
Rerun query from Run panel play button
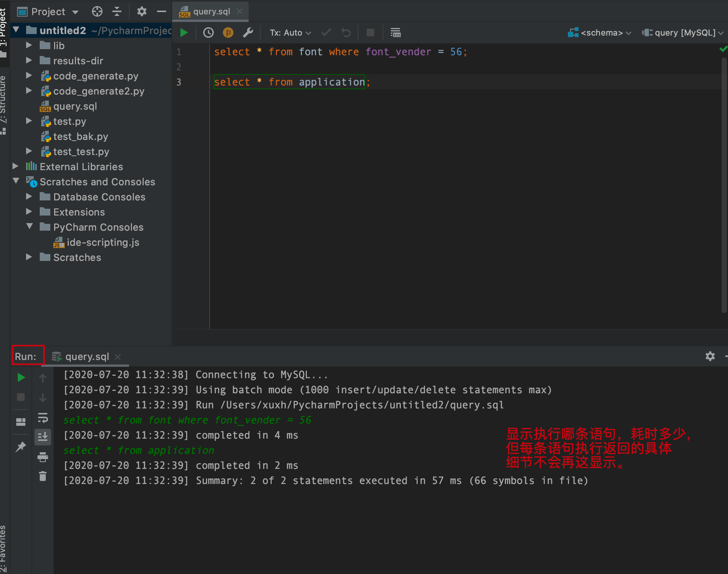21,377
